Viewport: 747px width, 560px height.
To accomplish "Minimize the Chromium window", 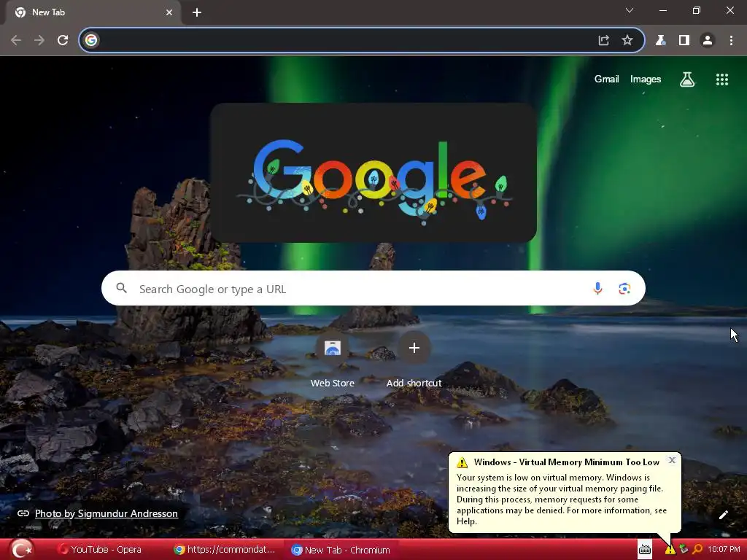I will click(x=662, y=10).
